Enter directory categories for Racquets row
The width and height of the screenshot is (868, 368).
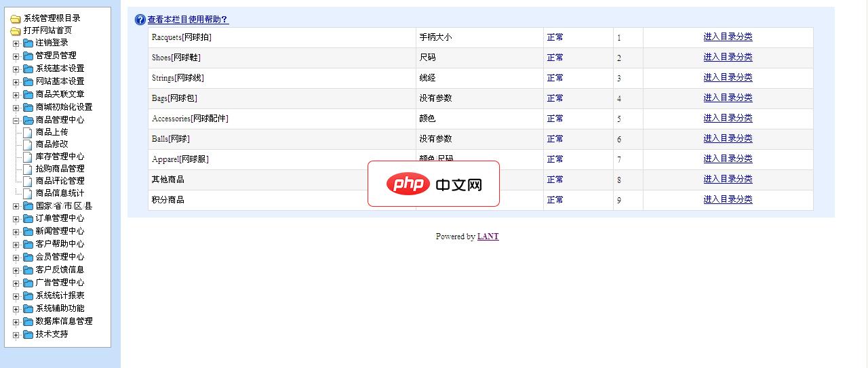[x=728, y=37]
